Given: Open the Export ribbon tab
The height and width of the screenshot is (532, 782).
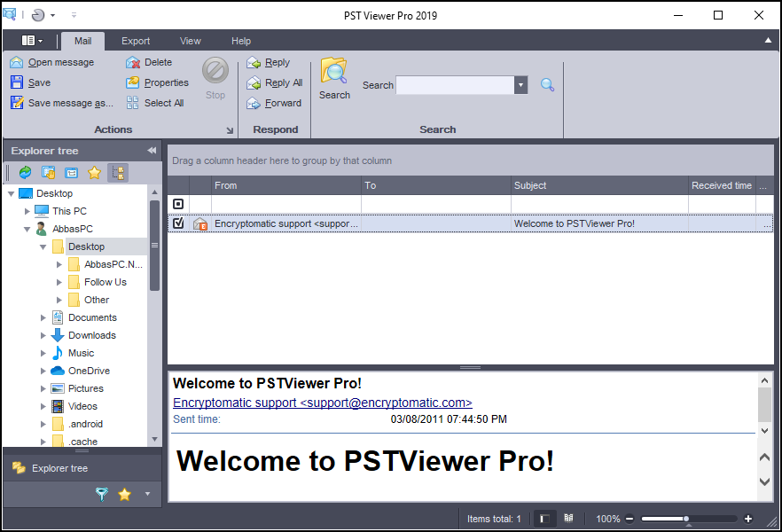Looking at the screenshot, I should (x=136, y=41).
